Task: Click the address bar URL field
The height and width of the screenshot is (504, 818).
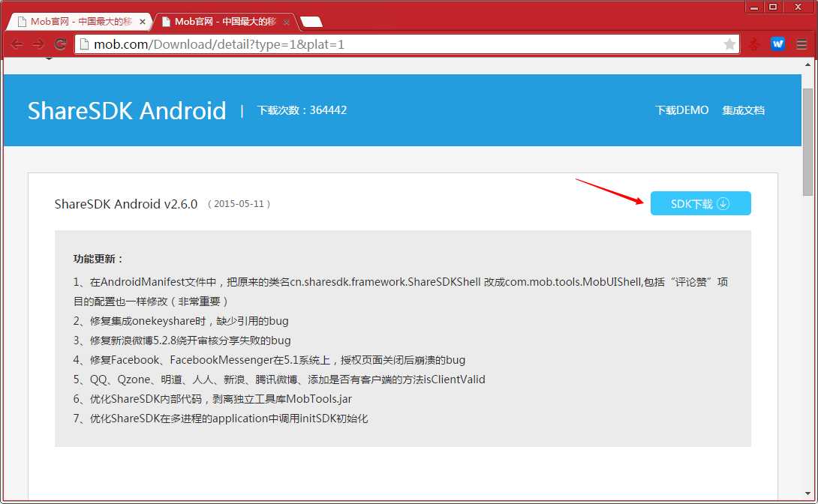Action: click(407, 44)
